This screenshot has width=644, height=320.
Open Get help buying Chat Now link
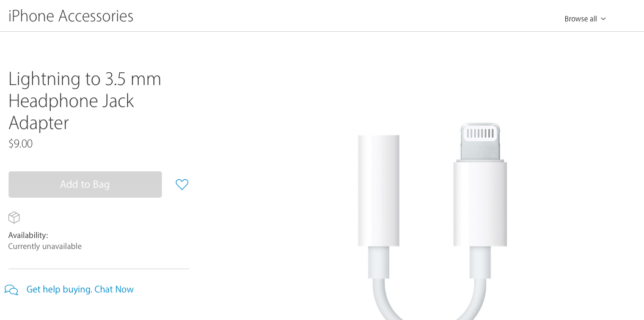point(80,289)
